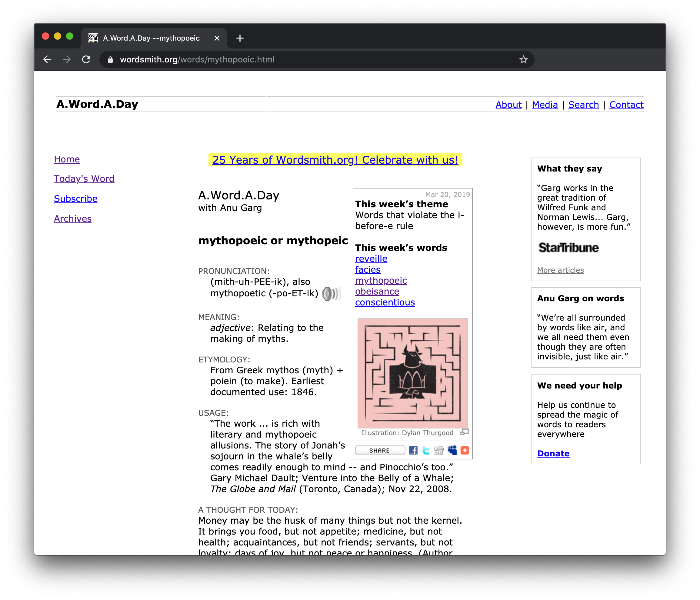The width and height of the screenshot is (700, 600).
Task: Close the A.Word.A.Day tab
Action: (x=217, y=38)
